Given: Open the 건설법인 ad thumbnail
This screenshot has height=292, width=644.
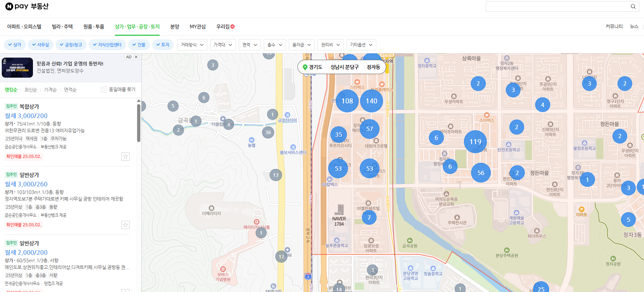Looking at the screenshot, I should point(17,68).
